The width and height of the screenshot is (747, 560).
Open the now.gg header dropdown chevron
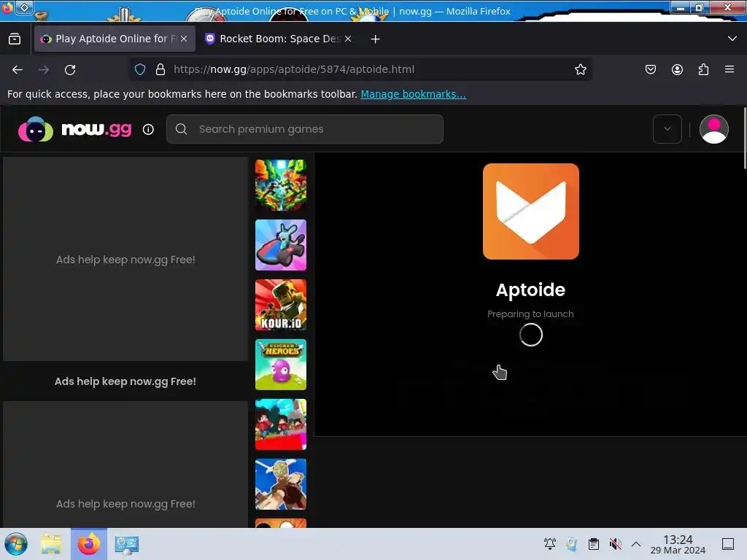[667, 129]
